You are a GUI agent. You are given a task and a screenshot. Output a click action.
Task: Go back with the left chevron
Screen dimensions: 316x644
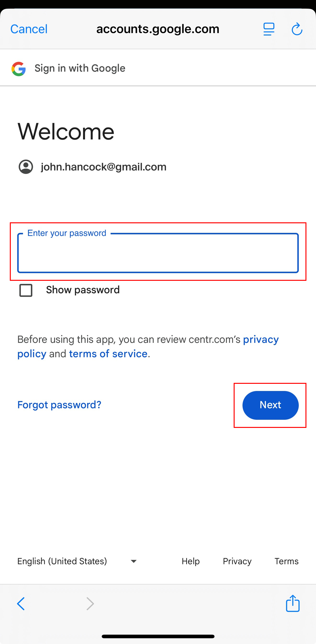coord(21,604)
